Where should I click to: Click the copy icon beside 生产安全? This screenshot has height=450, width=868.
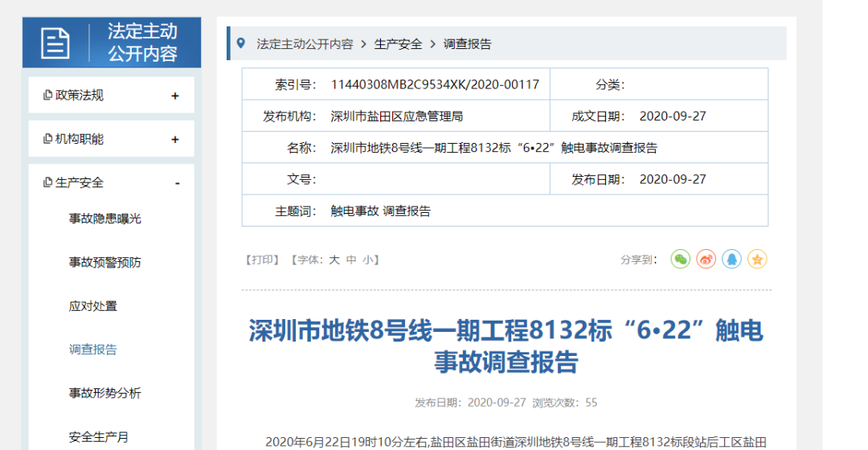[47, 182]
